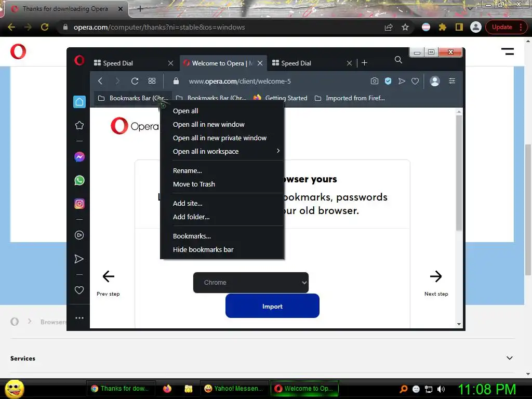Click Opera page vertical scrollbar thumb
Screen dimensions: 532x399
(x=459, y=173)
